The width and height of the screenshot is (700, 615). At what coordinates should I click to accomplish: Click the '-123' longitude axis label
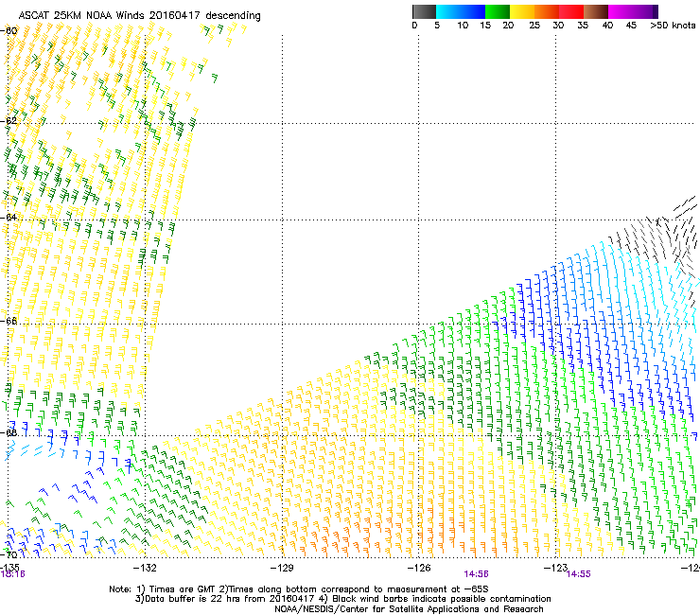[555, 568]
